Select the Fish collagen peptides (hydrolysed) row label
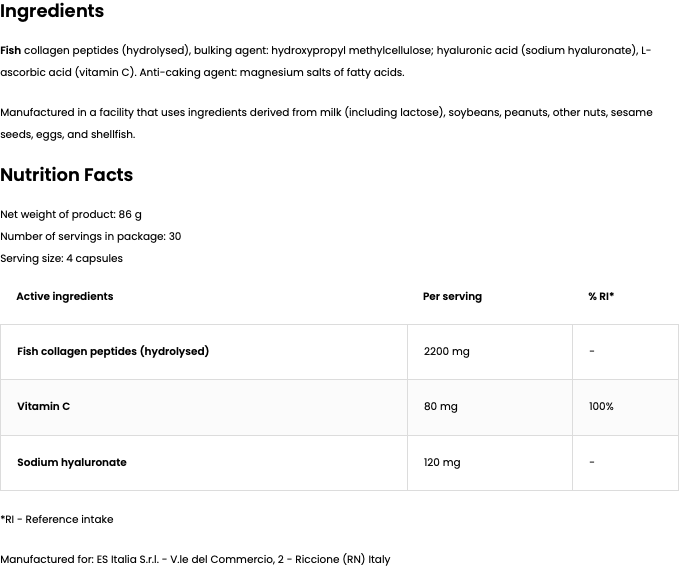Viewport: 682px width, 571px height. 113,351
